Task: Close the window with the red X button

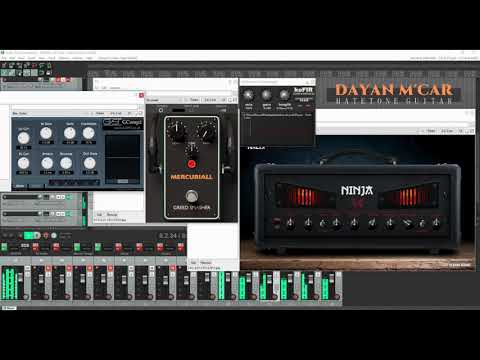Action: click(141, 95)
